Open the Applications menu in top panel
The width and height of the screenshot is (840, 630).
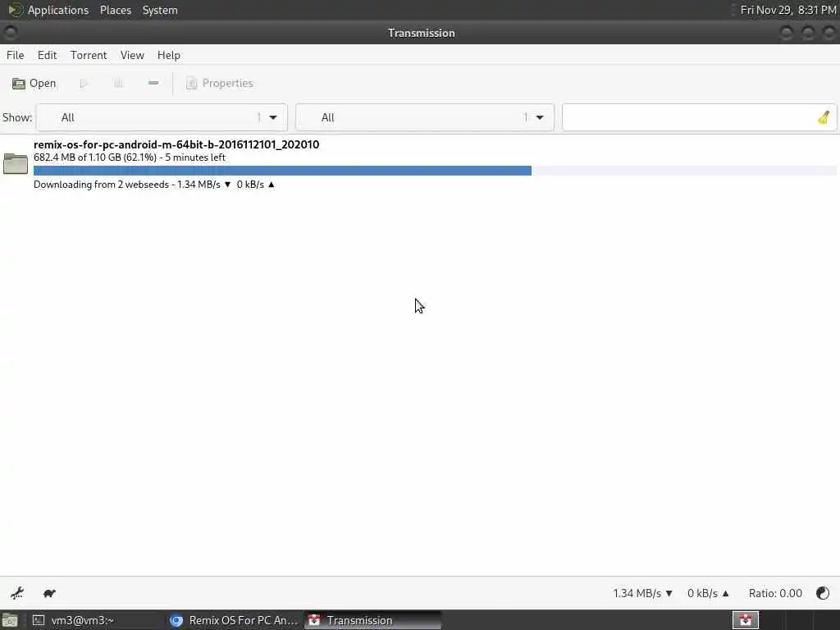point(48,10)
